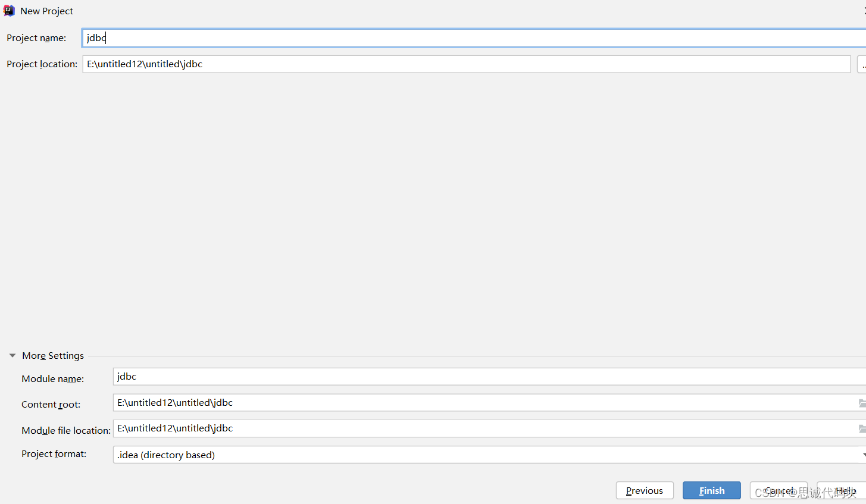Click the Project location input field
Image resolution: width=866 pixels, height=504 pixels.
[x=467, y=64]
